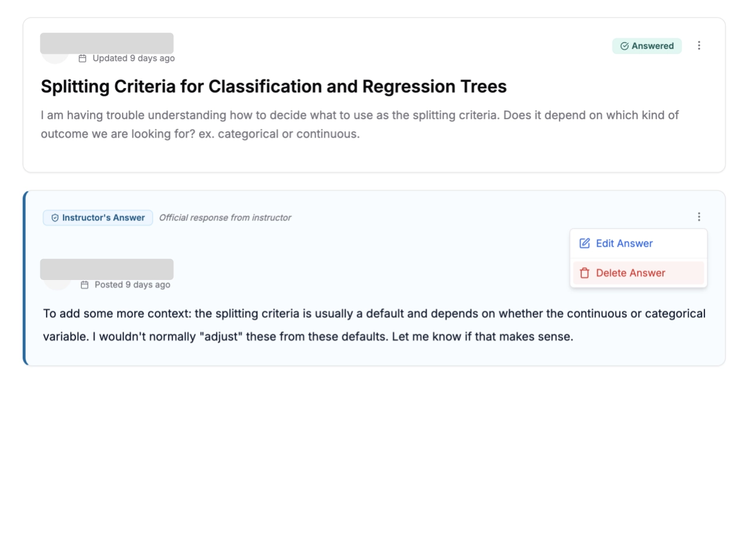This screenshot has width=747, height=560.
Task: Click the Instructor's Answer badge label
Action: [x=103, y=218]
